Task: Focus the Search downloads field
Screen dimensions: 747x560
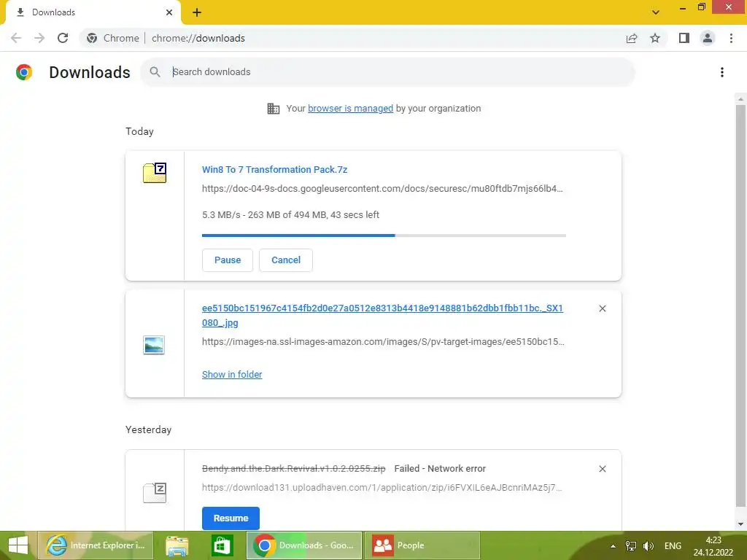Action: coord(388,72)
